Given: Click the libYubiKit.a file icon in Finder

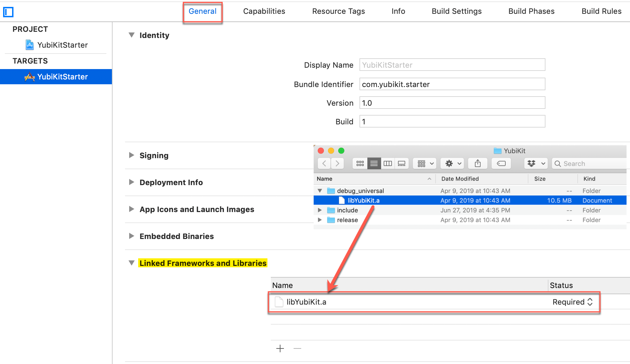Looking at the screenshot, I should point(342,200).
